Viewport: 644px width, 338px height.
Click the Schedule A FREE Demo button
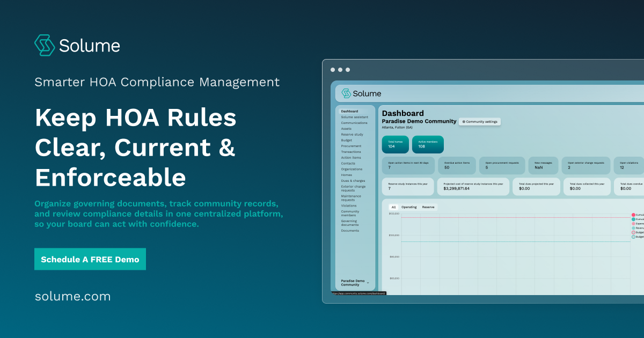(x=90, y=259)
